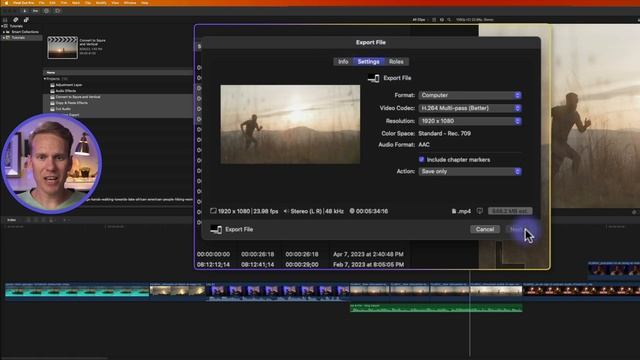The height and width of the screenshot is (360, 640).
Task: Click the Audio Format value AAC
Action: pyautogui.click(x=424, y=144)
